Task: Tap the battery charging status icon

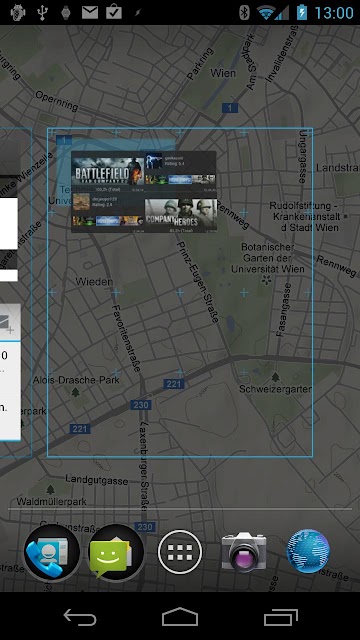Action: click(302, 12)
